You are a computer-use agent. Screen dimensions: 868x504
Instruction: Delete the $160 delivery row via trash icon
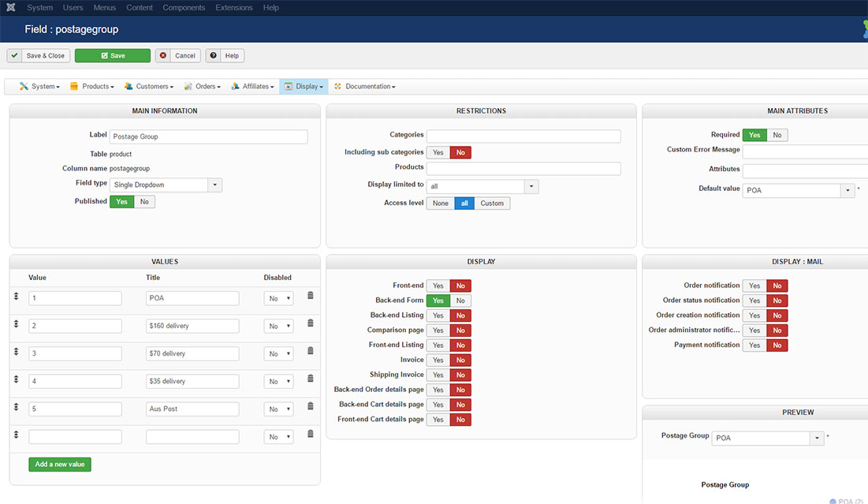click(311, 323)
